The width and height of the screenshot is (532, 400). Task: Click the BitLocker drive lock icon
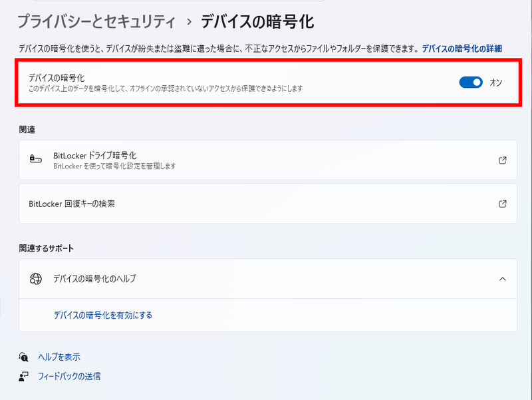pyautogui.click(x=36, y=159)
